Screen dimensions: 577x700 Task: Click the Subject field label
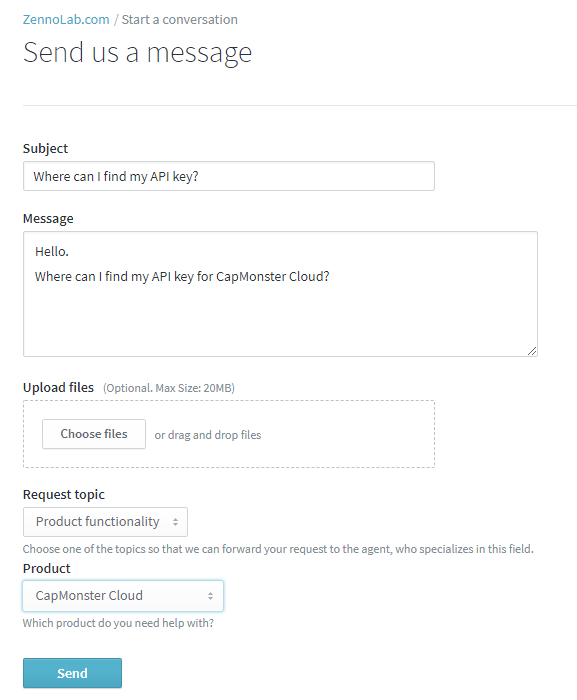[45, 148]
